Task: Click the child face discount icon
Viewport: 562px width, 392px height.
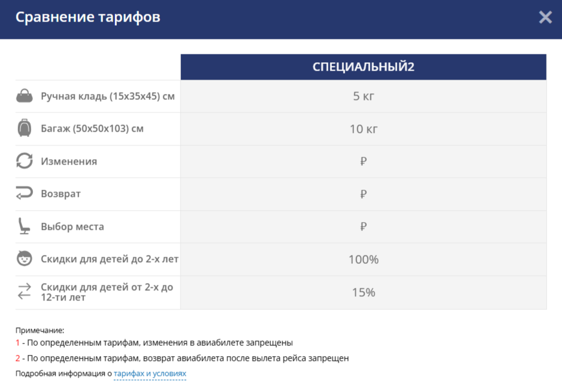Action: coord(25,259)
